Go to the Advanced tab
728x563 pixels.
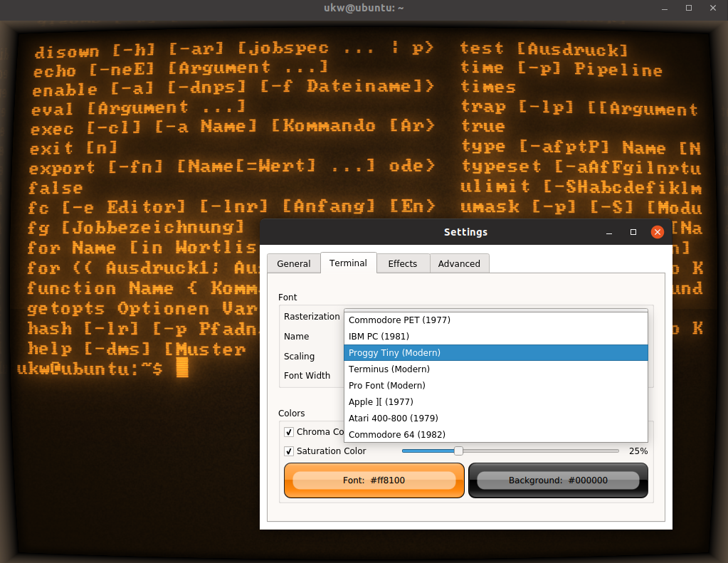[x=459, y=264]
